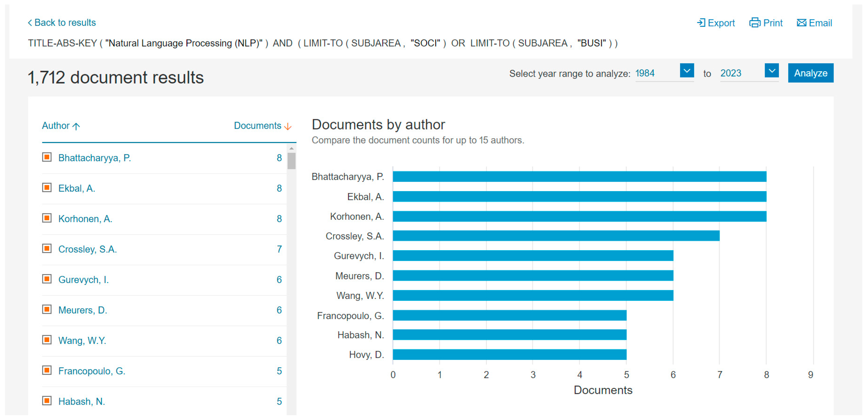Image resolution: width=868 pixels, height=420 pixels.
Task: Click the Documents sort down arrow
Action: coord(288,126)
